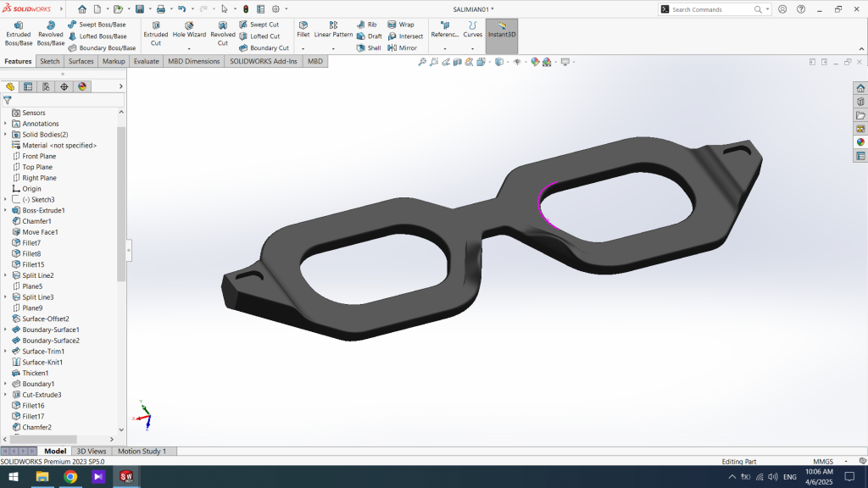The width and height of the screenshot is (868, 488).
Task: Start a Revolved Cut
Action: pos(223,34)
